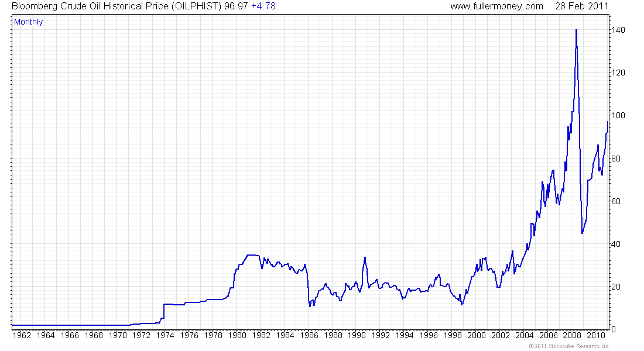Click the '1980' year axis label
This screenshot has height=351, width=644.
(x=237, y=335)
